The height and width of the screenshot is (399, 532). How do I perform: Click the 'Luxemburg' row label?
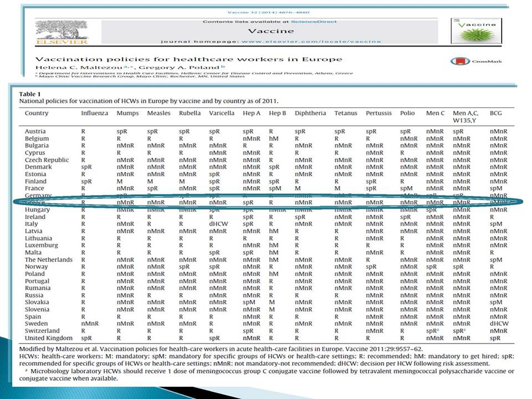click(x=42, y=245)
